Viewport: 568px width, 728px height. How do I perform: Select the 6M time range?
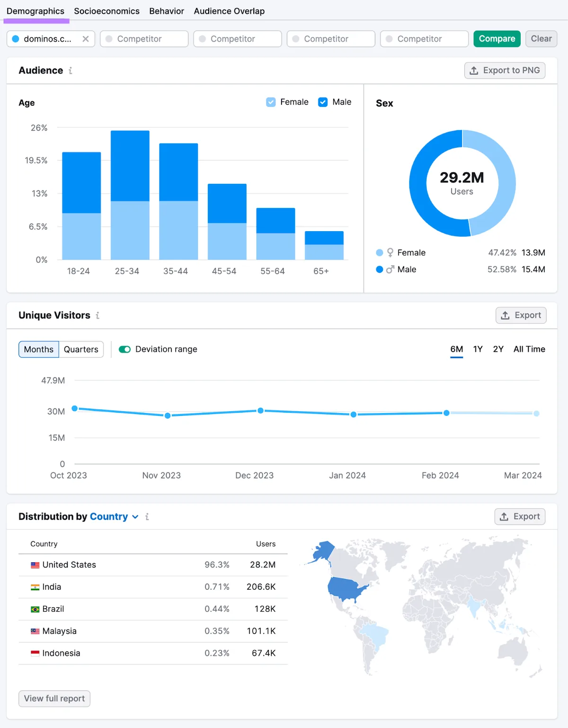tap(457, 350)
